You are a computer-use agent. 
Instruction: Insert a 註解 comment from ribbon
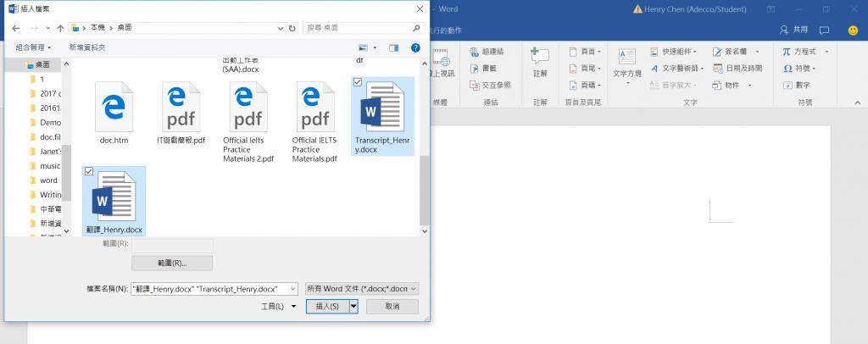coord(540,62)
